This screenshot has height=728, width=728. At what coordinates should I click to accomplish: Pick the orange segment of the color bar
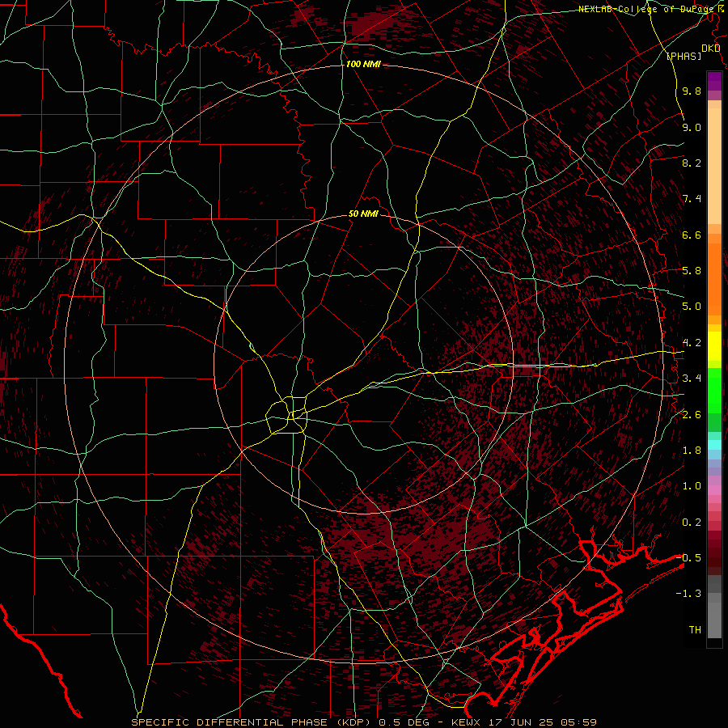click(x=714, y=279)
